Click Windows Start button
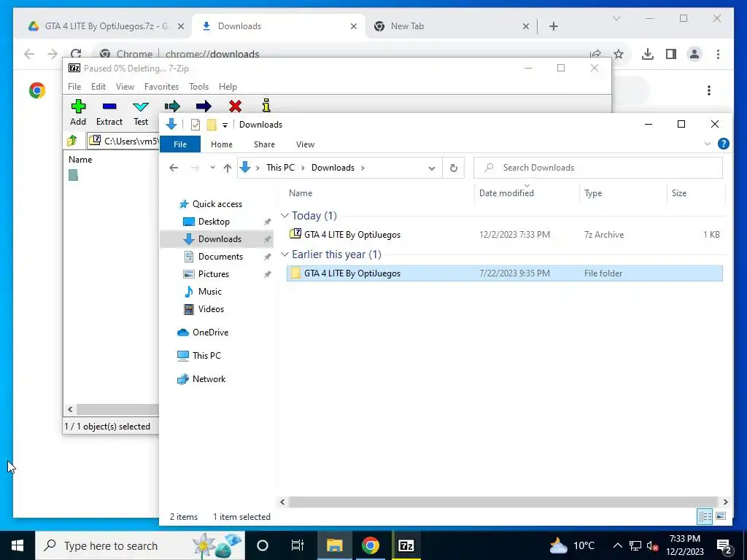 pyautogui.click(x=18, y=545)
